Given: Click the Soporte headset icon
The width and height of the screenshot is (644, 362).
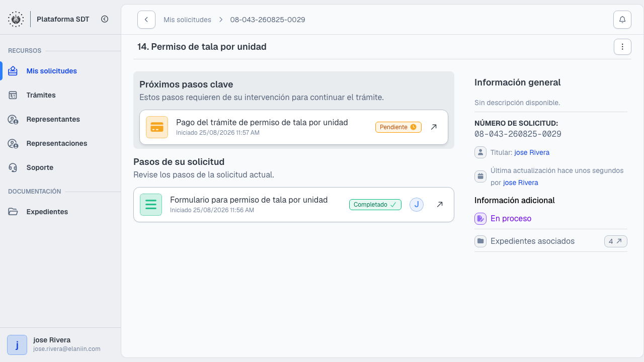Looking at the screenshot, I should pos(13,167).
